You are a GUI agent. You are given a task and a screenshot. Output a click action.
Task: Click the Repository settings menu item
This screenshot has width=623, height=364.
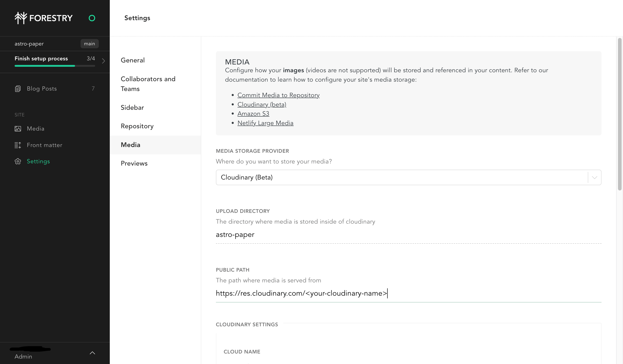click(x=137, y=126)
